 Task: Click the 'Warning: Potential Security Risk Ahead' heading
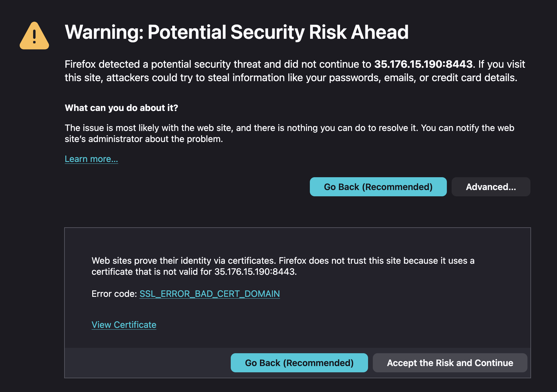coord(236,32)
